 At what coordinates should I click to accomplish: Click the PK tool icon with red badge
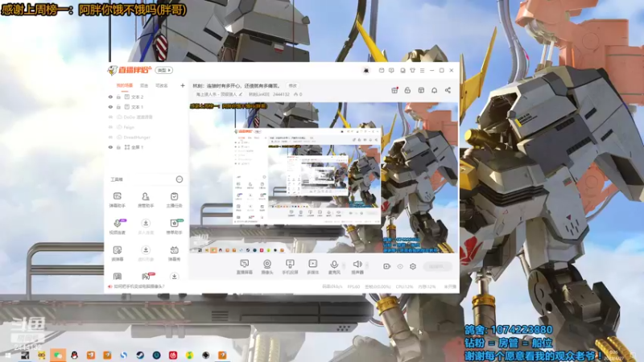tap(147, 276)
